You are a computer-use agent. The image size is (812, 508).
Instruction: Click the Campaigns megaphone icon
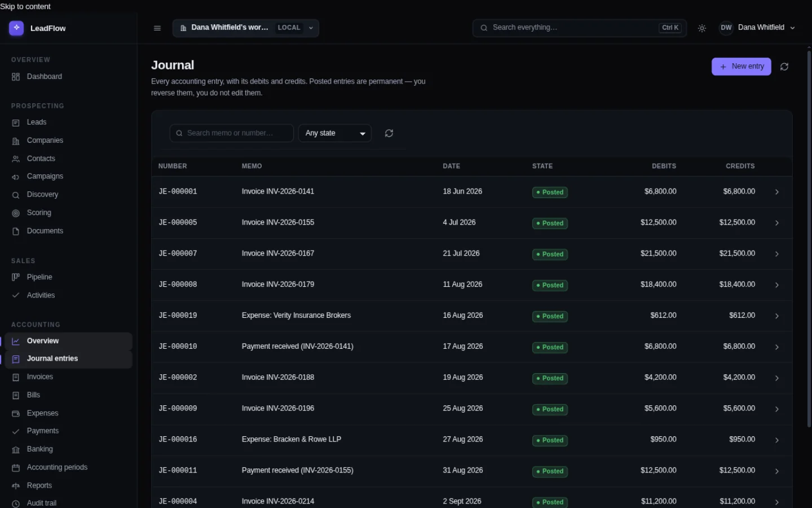pyautogui.click(x=16, y=177)
